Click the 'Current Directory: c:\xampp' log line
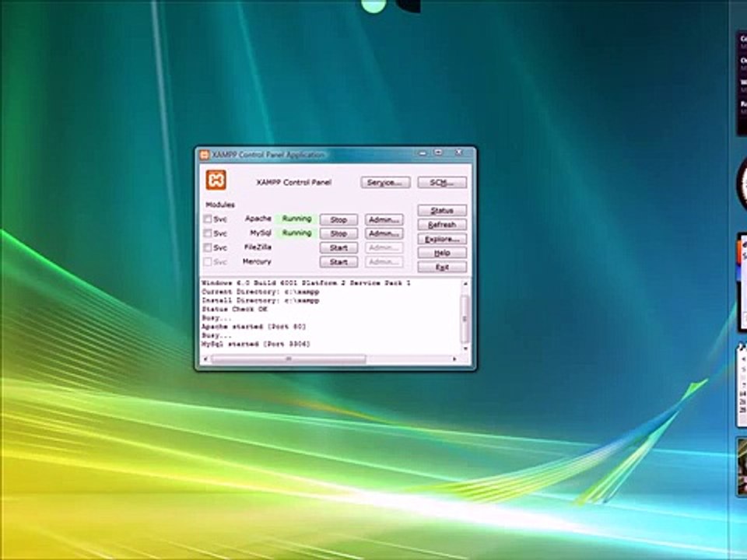The image size is (747, 560). (261, 292)
